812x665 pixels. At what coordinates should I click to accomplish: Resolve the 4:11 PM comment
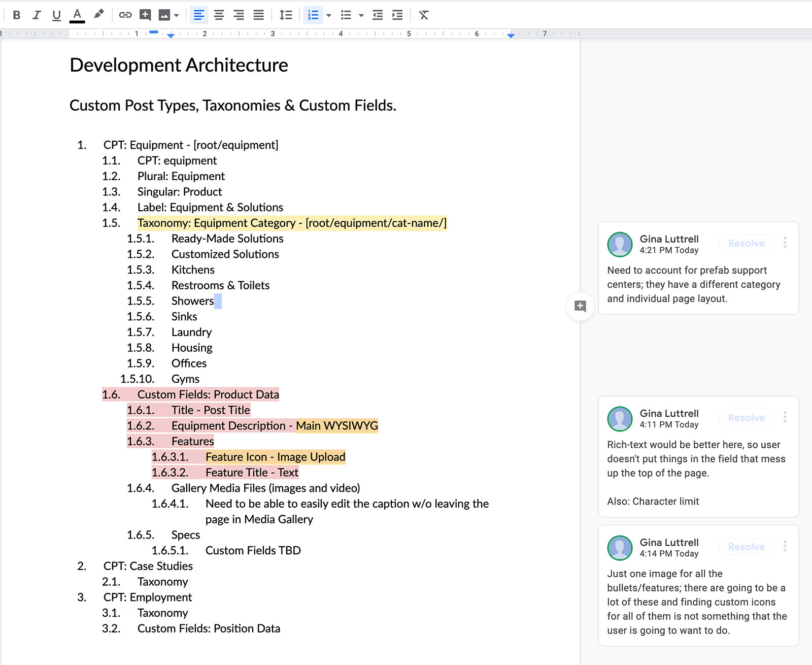pos(746,418)
